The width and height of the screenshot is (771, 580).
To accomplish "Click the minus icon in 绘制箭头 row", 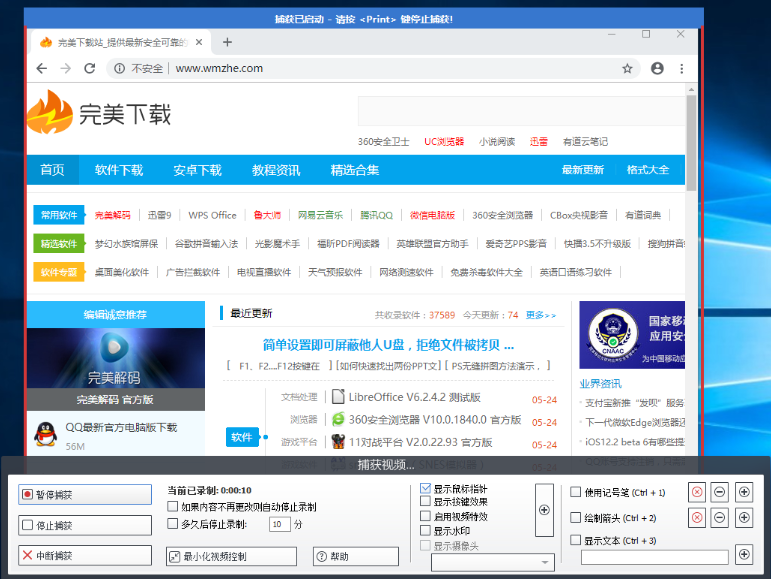I will pos(720,518).
